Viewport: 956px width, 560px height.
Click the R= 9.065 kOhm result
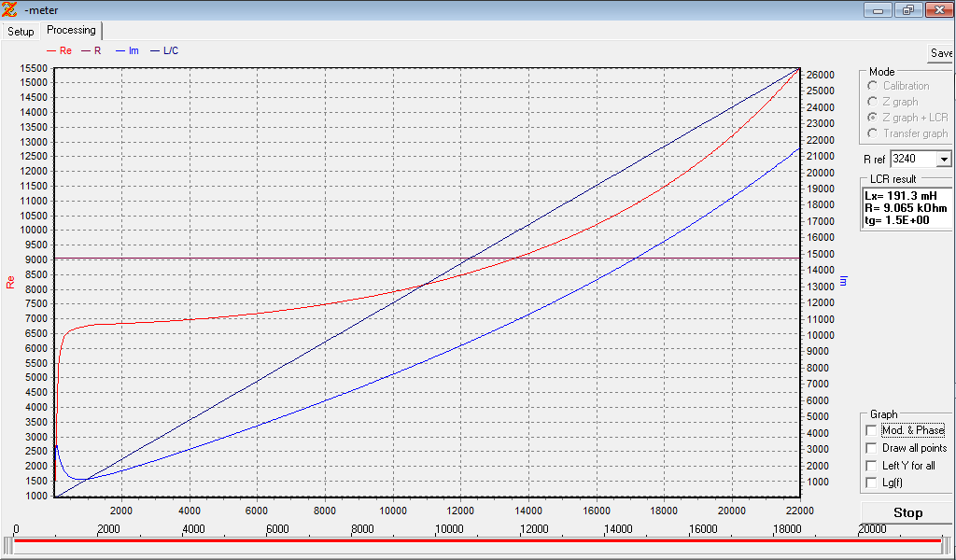[x=906, y=208]
